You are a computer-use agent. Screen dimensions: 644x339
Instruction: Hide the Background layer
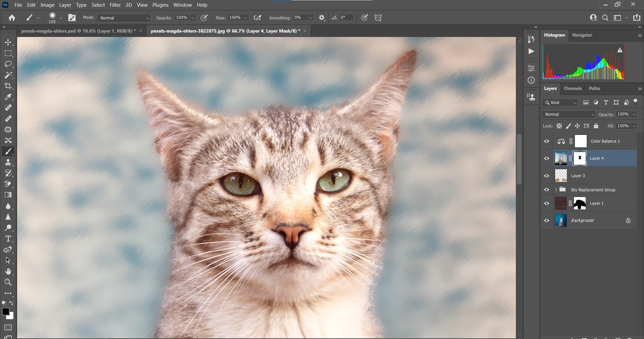point(547,221)
